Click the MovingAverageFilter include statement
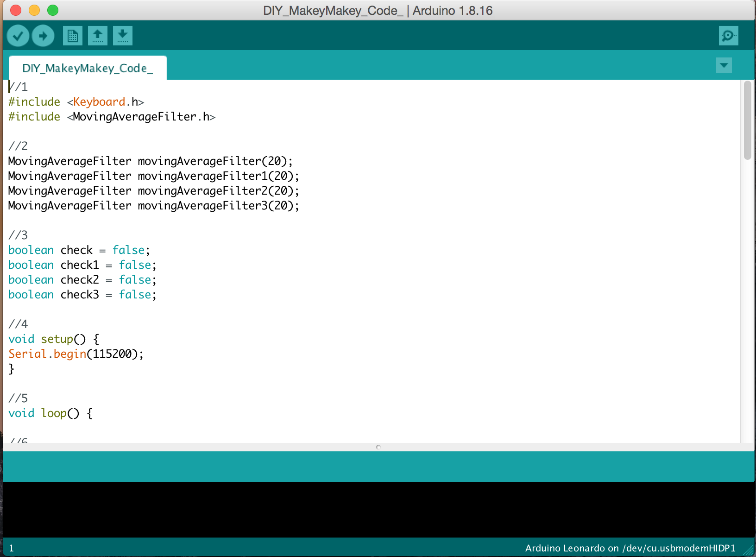This screenshot has height=557, width=756. [111, 116]
